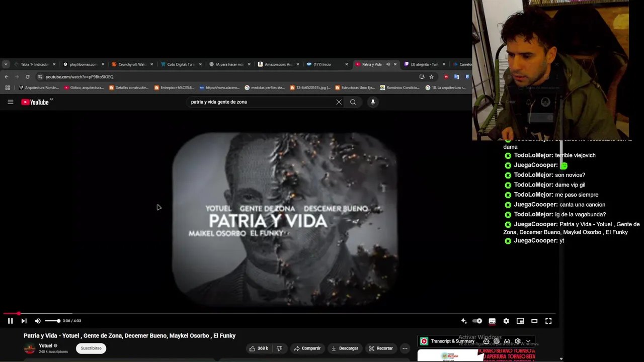The width and height of the screenshot is (644, 362).
Task: Toggle autoplay switch in player
Action: tap(478, 321)
